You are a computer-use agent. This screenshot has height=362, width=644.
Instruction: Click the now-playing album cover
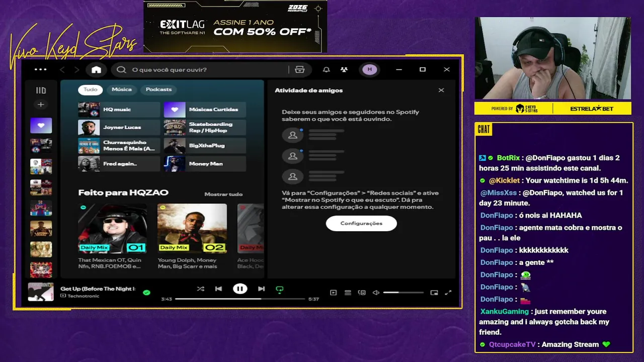41,292
